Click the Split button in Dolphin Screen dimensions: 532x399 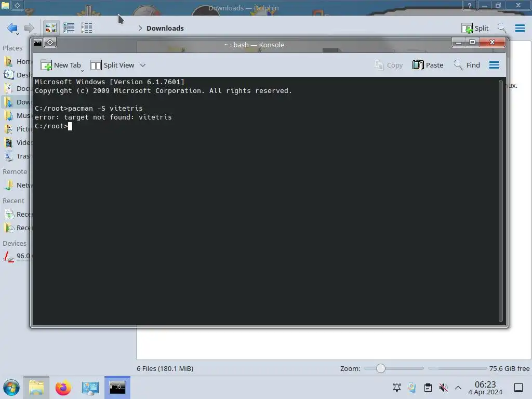pos(475,28)
